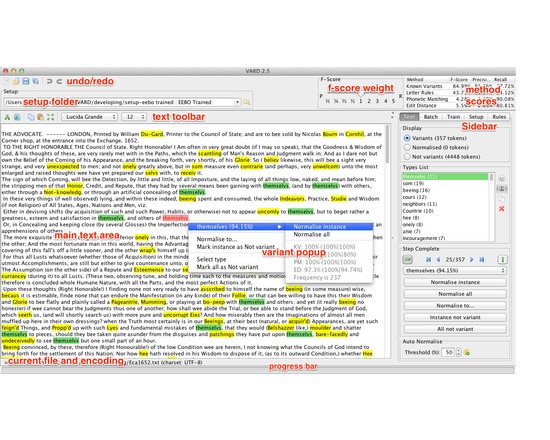Click the green arrow button under Step Complete
Viewport: 550px width, 440px height.
click(x=408, y=260)
